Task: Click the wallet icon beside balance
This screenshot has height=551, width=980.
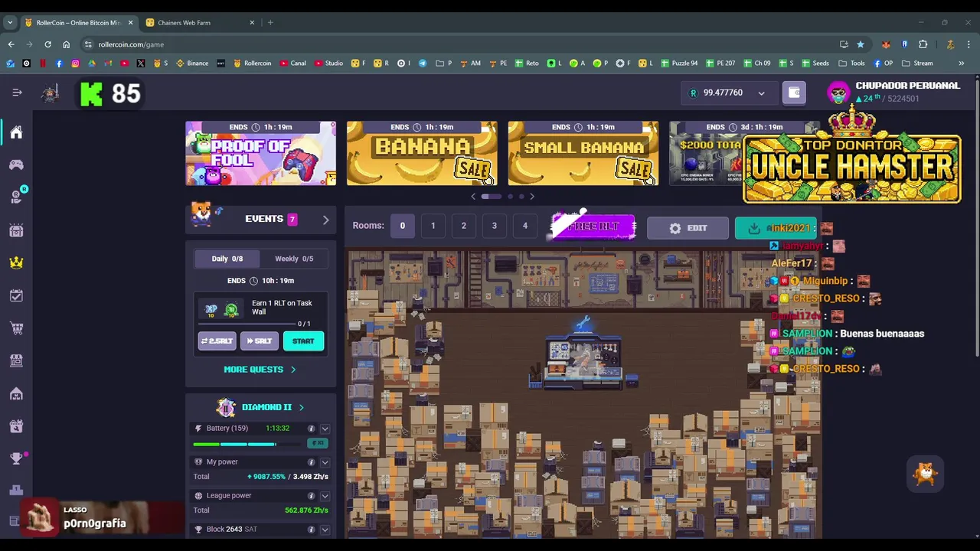Action: click(x=794, y=93)
